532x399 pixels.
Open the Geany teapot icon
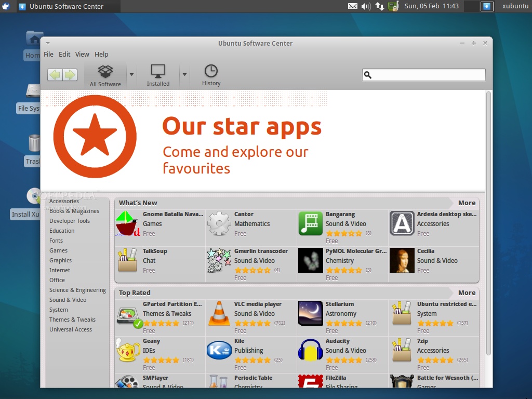coord(128,350)
